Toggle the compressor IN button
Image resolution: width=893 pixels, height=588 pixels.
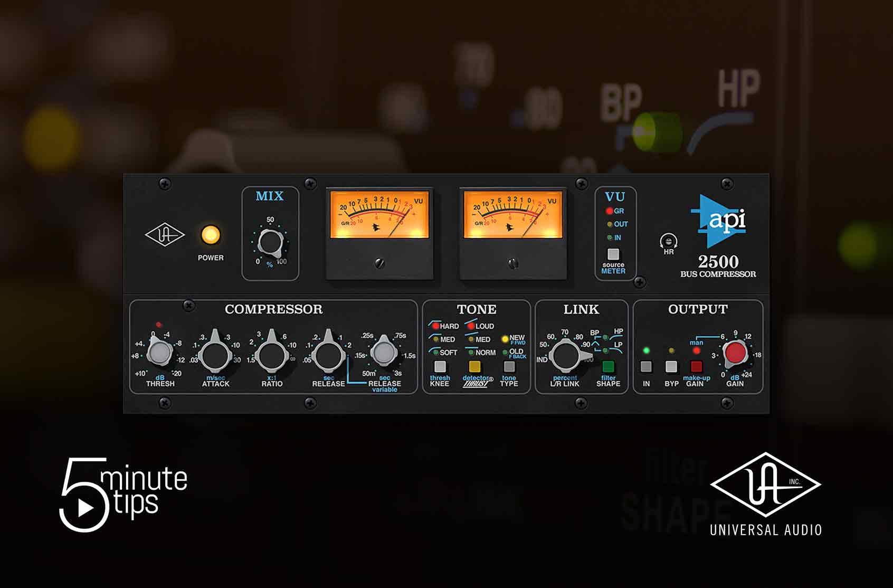click(646, 366)
